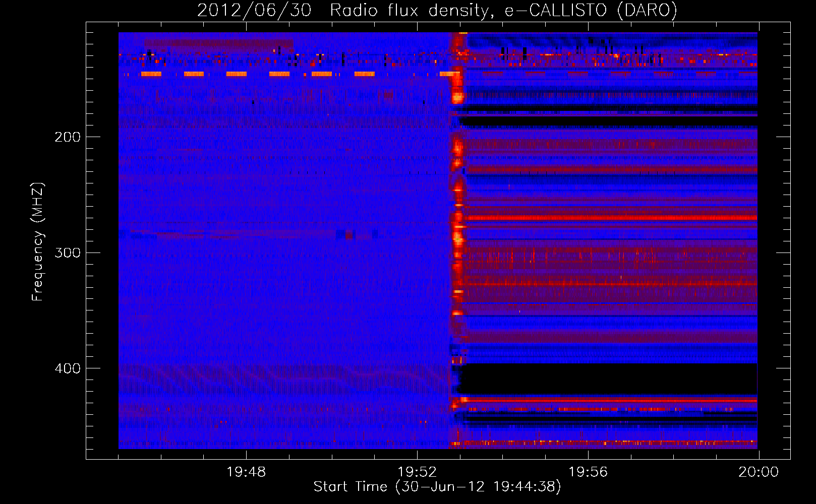Click the 400 frequency tick label
816x504 pixels.
[68, 368]
